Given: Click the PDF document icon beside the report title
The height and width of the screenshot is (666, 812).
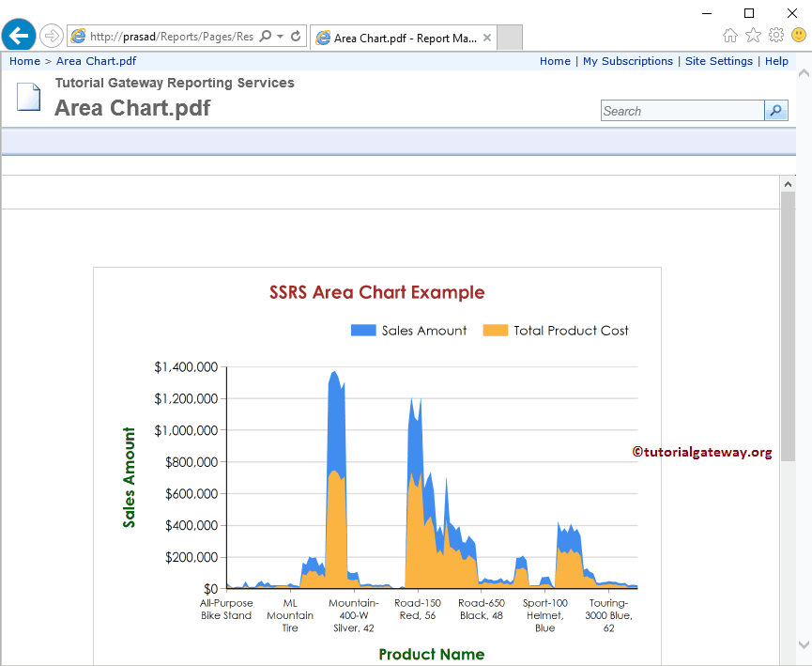Looking at the screenshot, I should 28,96.
